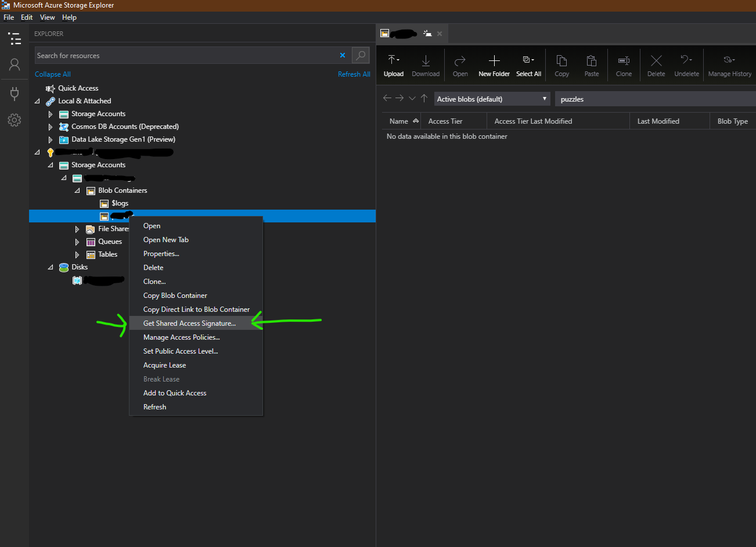Click the Refresh All link
The width and height of the screenshot is (756, 547).
(x=354, y=74)
